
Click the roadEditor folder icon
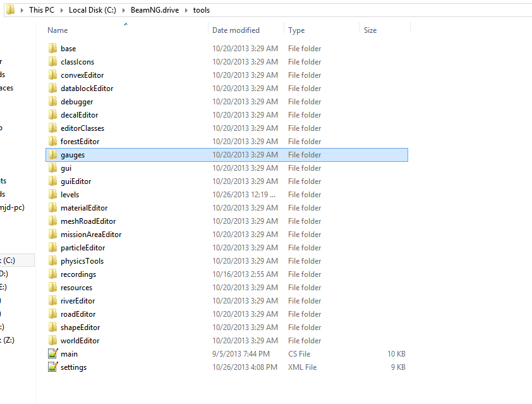pos(52,314)
